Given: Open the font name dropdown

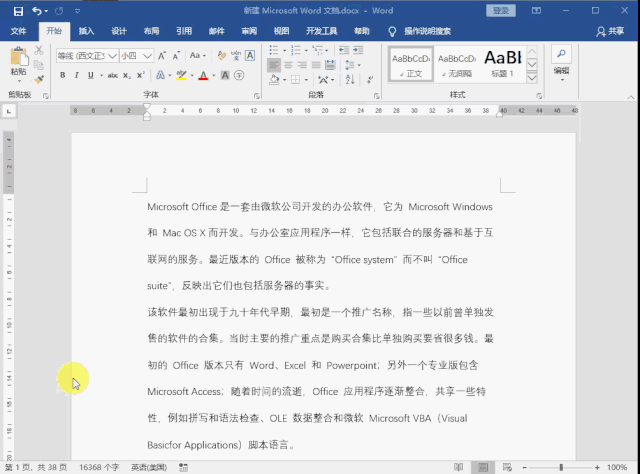Looking at the screenshot, I should point(113,56).
